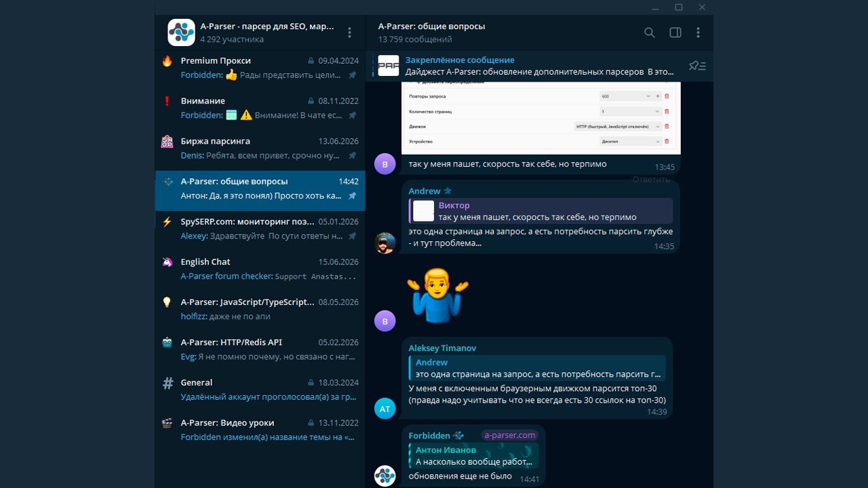The width and height of the screenshot is (868, 488).
Task: Click the lightning icon of SpySERP.com
Action: (167, 222)
